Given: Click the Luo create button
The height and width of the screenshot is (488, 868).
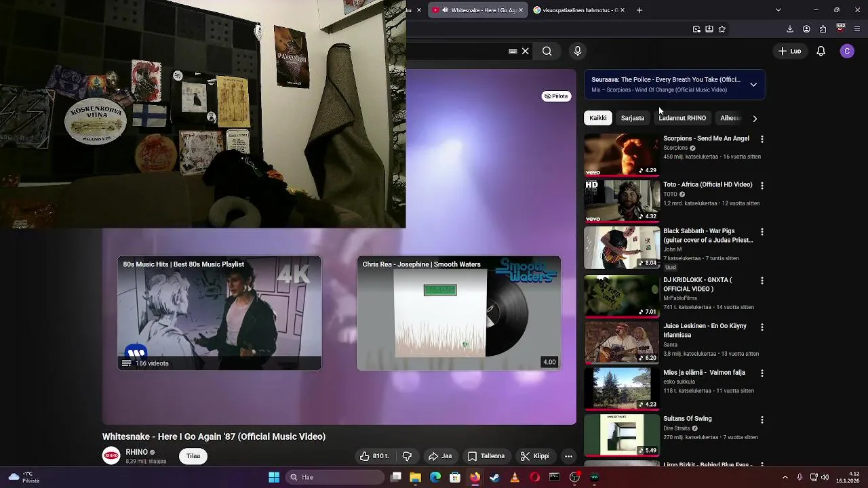Looking at the screenshot, I should tap(790, 51).
